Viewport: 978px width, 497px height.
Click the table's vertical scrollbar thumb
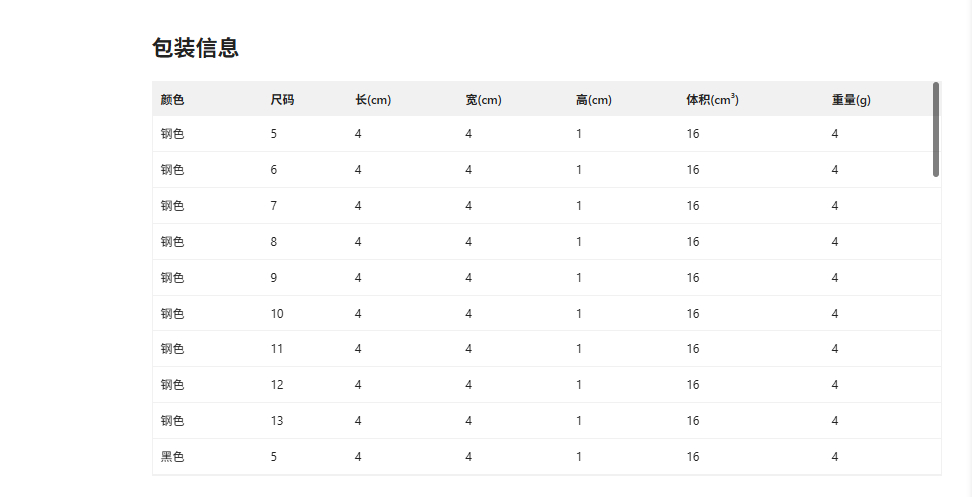point(936,129)
